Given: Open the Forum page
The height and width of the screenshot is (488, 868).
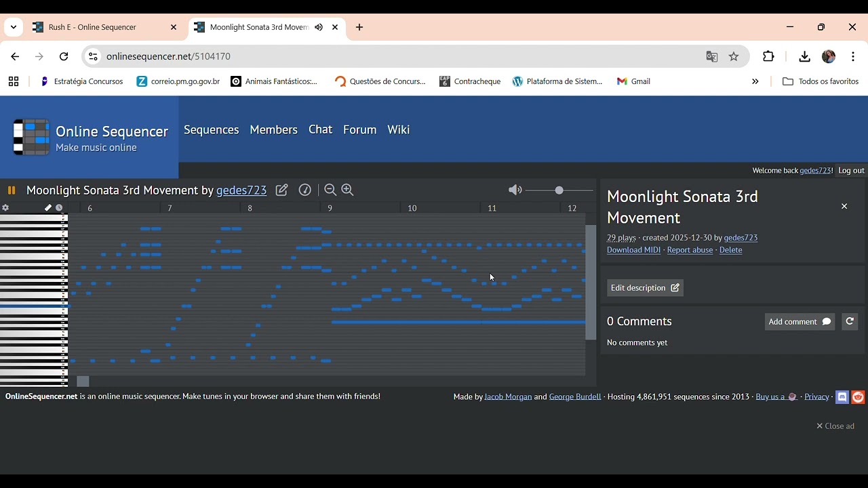Looking at the screenshot, I should coord(359,129).
